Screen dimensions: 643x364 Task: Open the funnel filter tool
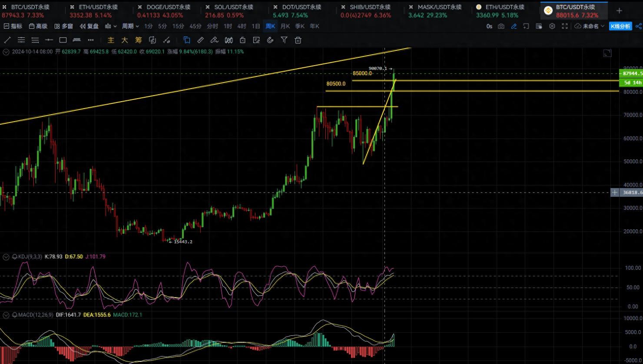click(x=284, y=40)
